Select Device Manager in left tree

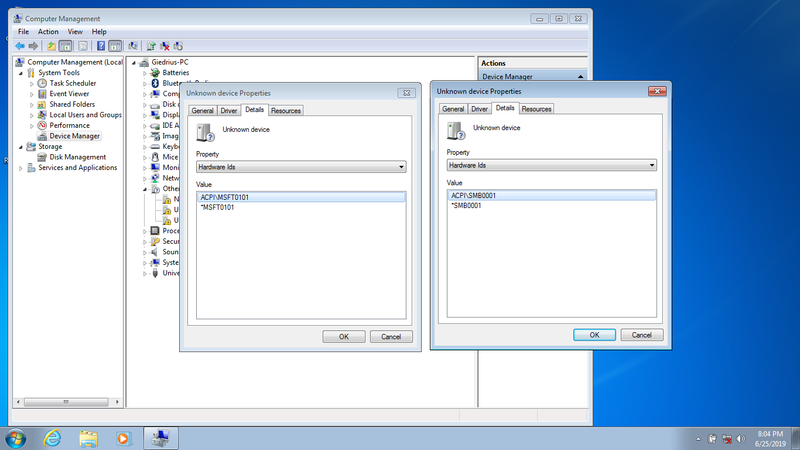tap(74, 136)
